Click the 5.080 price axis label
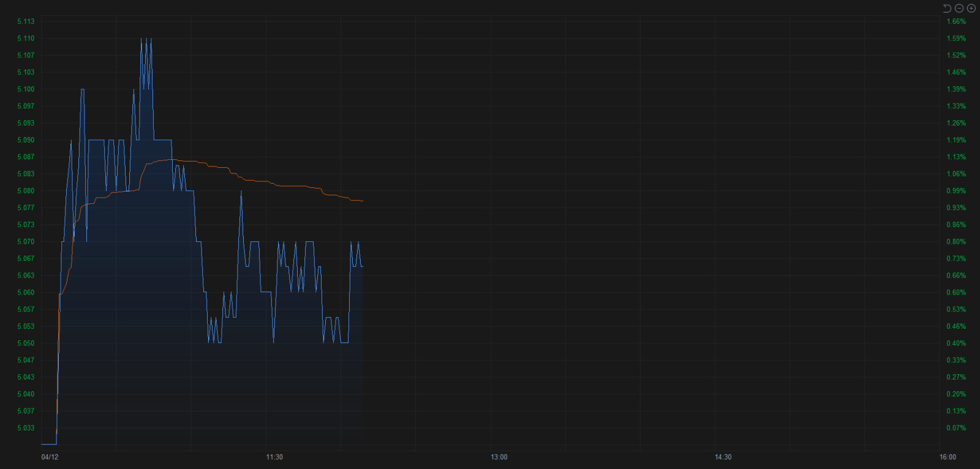 (x=26, y=191)
